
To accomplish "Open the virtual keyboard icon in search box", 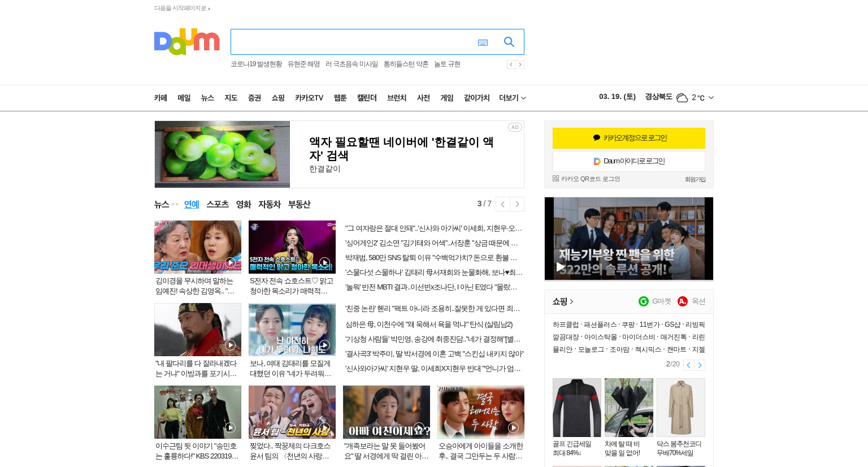I will click(x=483, y=42).
